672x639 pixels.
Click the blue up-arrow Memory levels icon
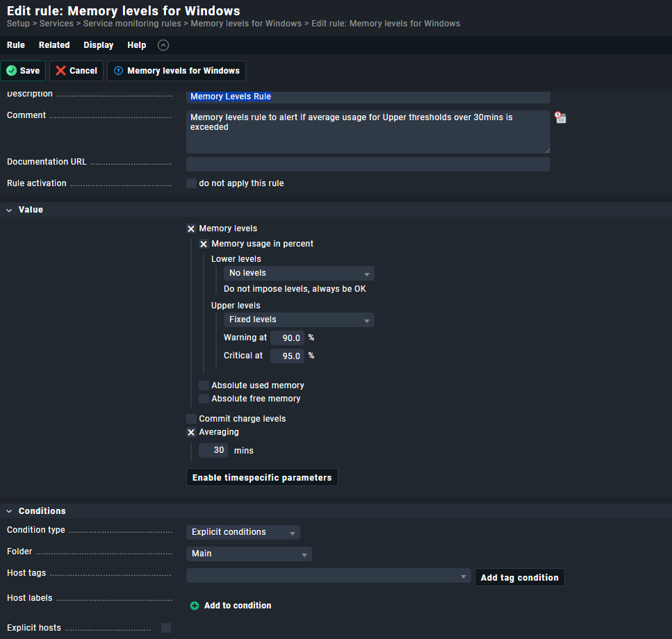click(118, 71)
